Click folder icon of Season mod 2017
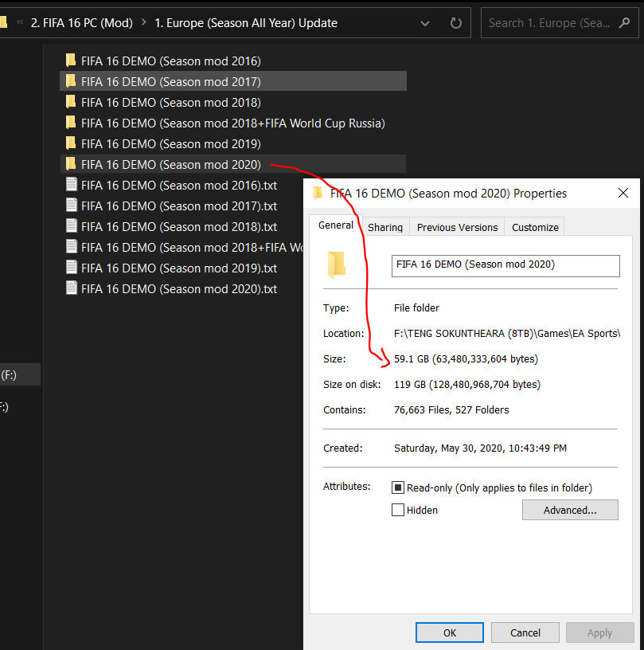Screen dimensions: 644x650 pos(71,81)
